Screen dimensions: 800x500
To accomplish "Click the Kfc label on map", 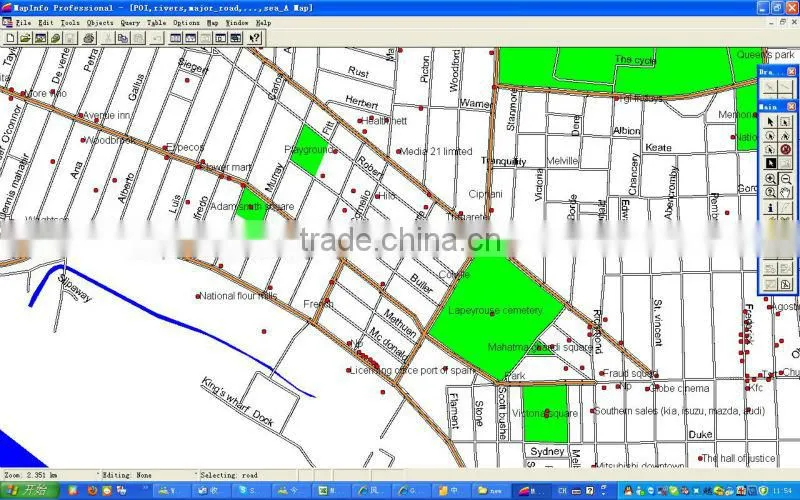I will [x=755, y=388].
